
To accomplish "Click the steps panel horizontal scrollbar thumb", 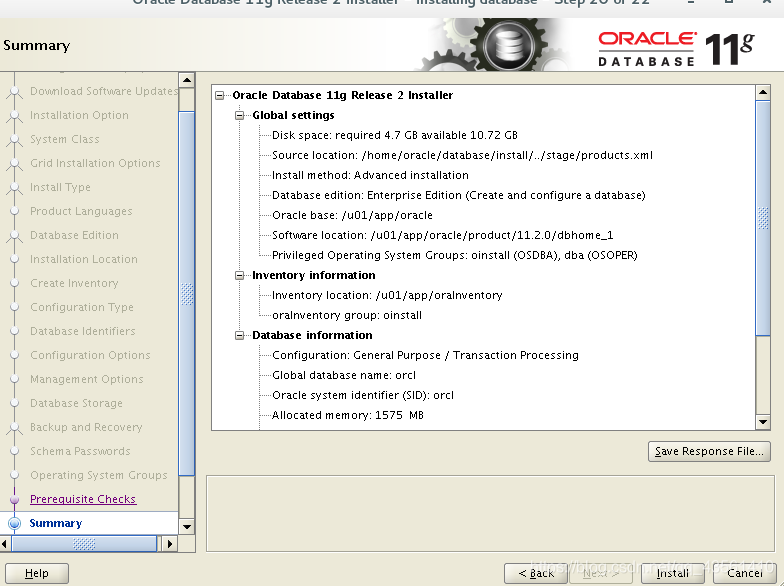I will [x=84, y=544].
